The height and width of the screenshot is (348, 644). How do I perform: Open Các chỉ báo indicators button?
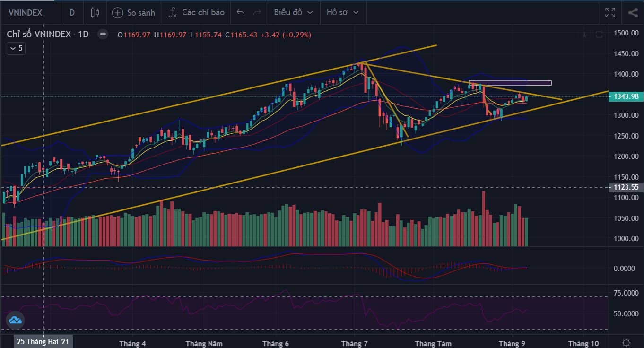point(197,13)
